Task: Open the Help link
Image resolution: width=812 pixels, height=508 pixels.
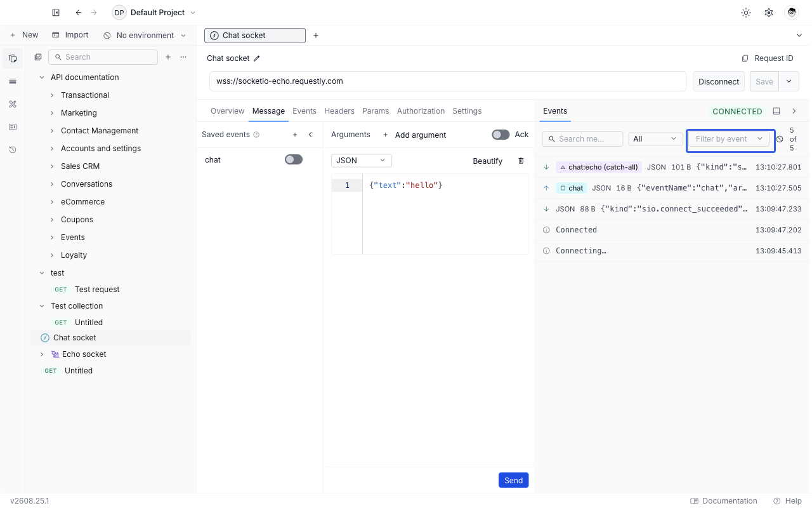Action: tap(788, 501)
